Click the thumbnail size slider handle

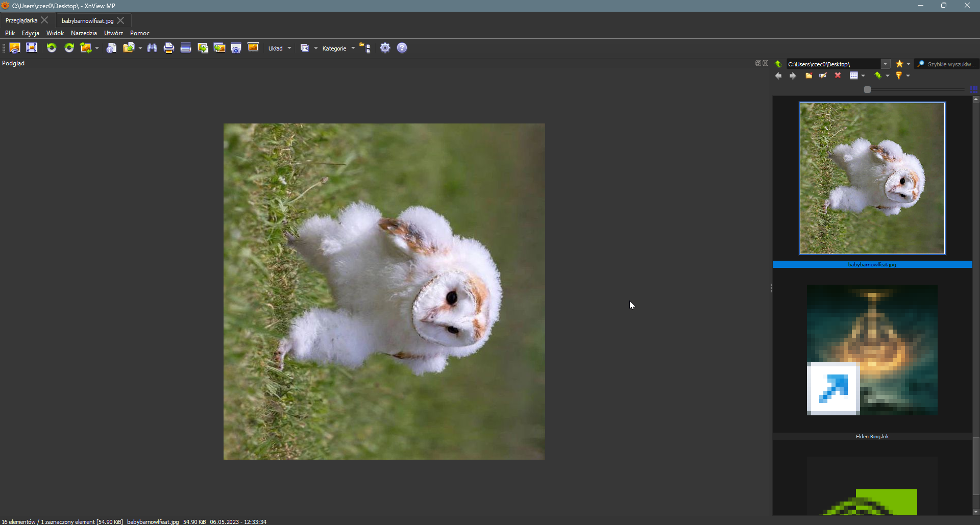pyautogui.click(x=867, y=90)
